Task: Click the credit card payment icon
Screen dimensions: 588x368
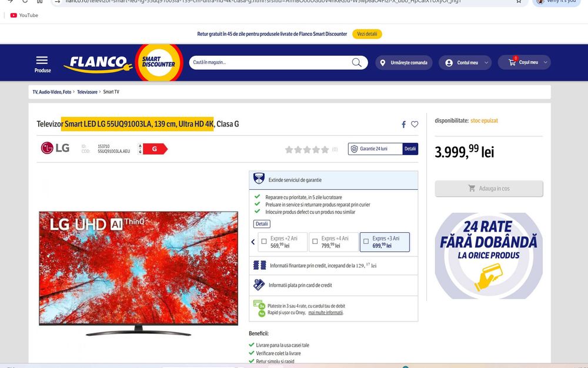Action: point(259,285)
